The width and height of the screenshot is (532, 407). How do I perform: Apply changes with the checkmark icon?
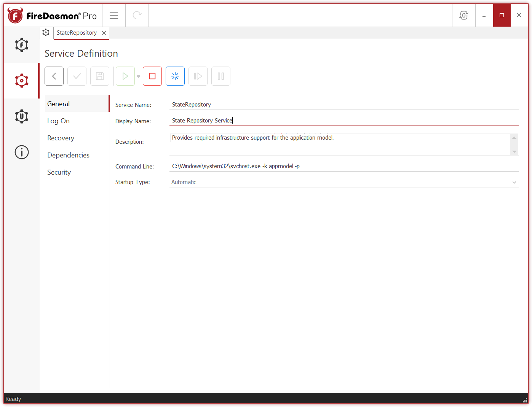[77, 76]
